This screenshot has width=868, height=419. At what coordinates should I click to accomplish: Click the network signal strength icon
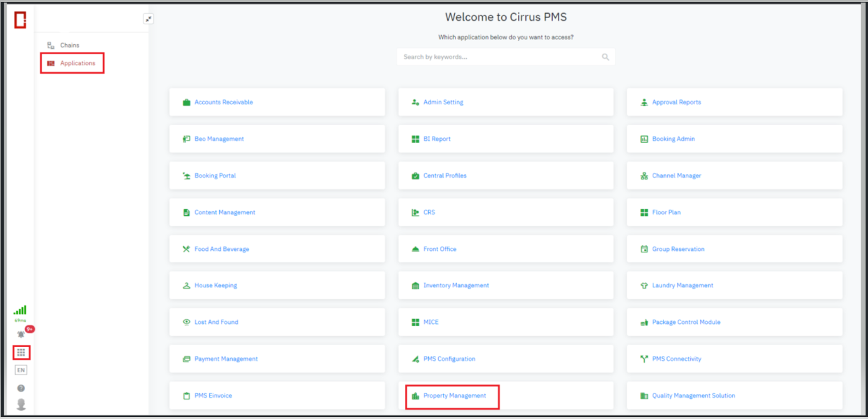pyautogui.click(x=20, y=310)
